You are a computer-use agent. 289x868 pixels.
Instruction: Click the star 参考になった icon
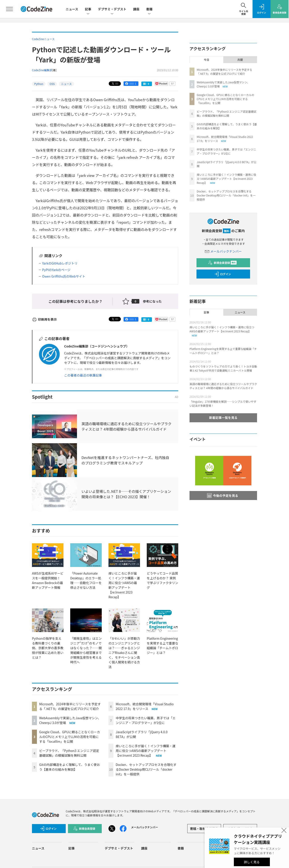(126, 301)
